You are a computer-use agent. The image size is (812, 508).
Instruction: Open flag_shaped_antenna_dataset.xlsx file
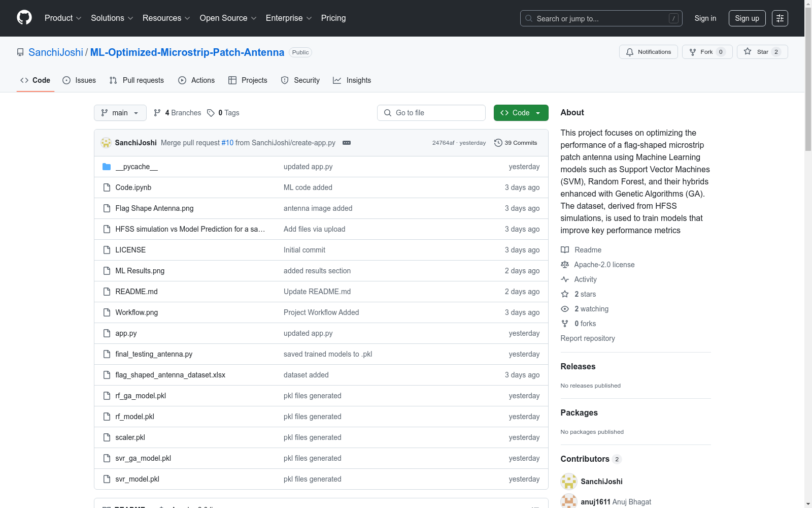click(x=171, y=375)
